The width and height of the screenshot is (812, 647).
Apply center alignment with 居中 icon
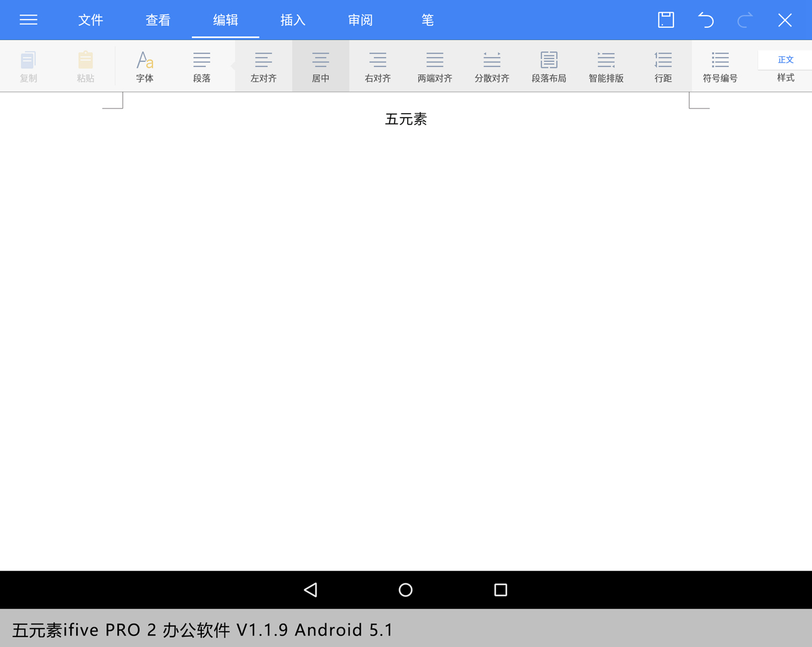320,66
